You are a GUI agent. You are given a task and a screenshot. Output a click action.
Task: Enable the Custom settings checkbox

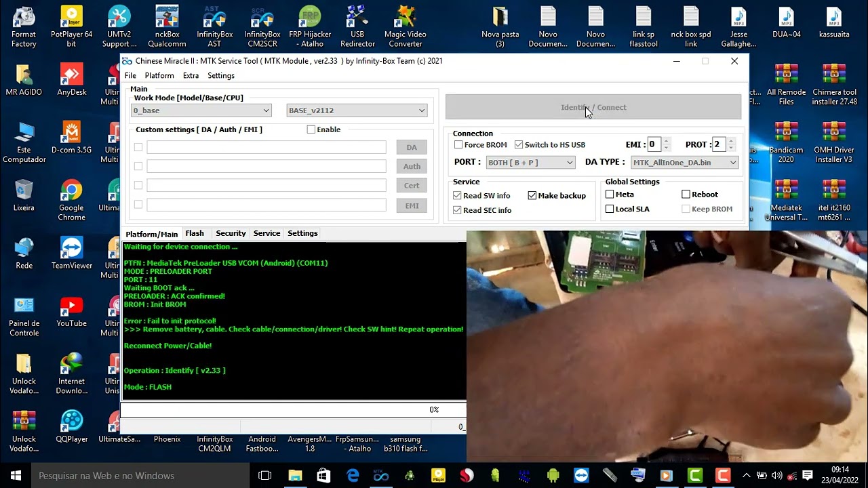click(x=311, y=129)
